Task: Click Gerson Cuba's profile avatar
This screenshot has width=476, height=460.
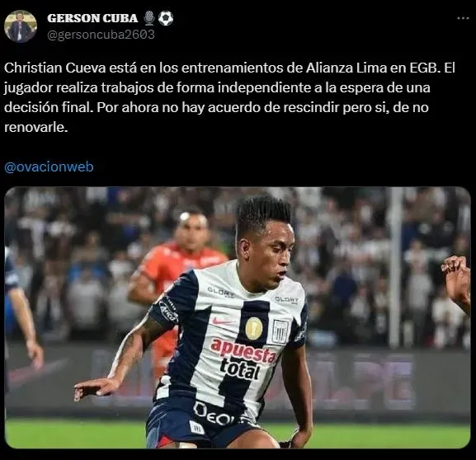Action: pyautogui.click(x=21, y=26)
